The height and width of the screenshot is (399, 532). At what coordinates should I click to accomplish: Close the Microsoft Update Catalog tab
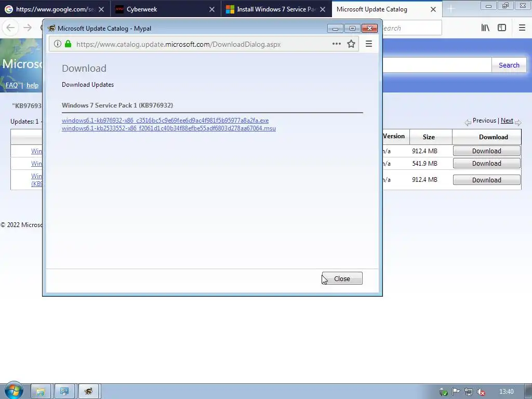point(433,9)
